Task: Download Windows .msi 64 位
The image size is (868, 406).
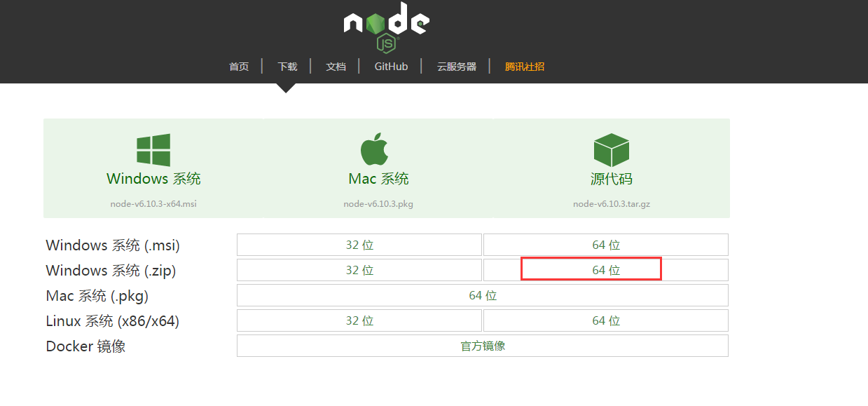Action: (606, 245)
